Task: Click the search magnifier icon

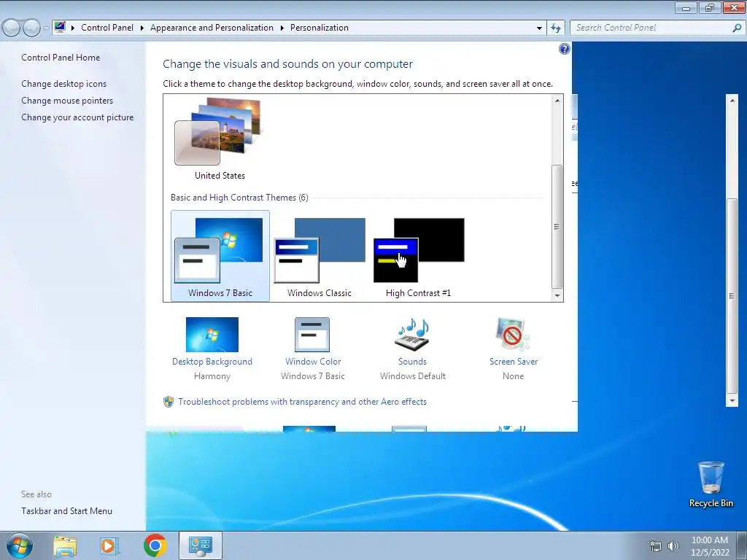Action: point(737,28)
